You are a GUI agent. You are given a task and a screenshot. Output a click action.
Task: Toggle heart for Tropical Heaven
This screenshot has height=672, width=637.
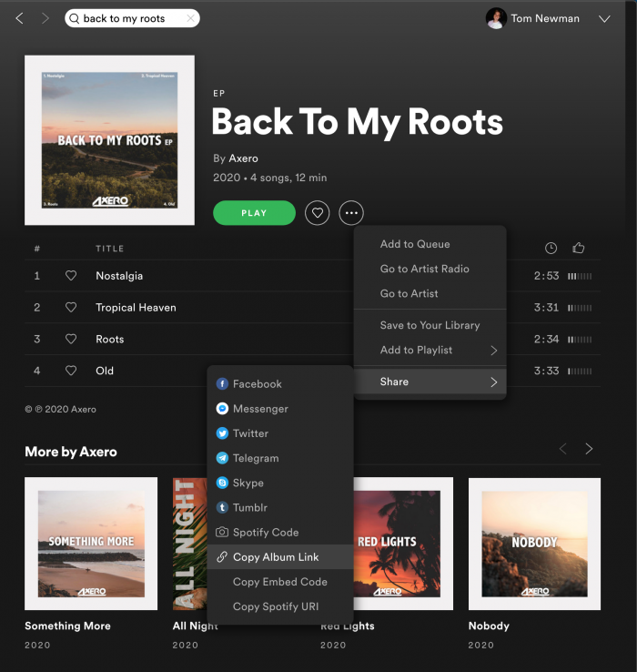coord(71,308)
